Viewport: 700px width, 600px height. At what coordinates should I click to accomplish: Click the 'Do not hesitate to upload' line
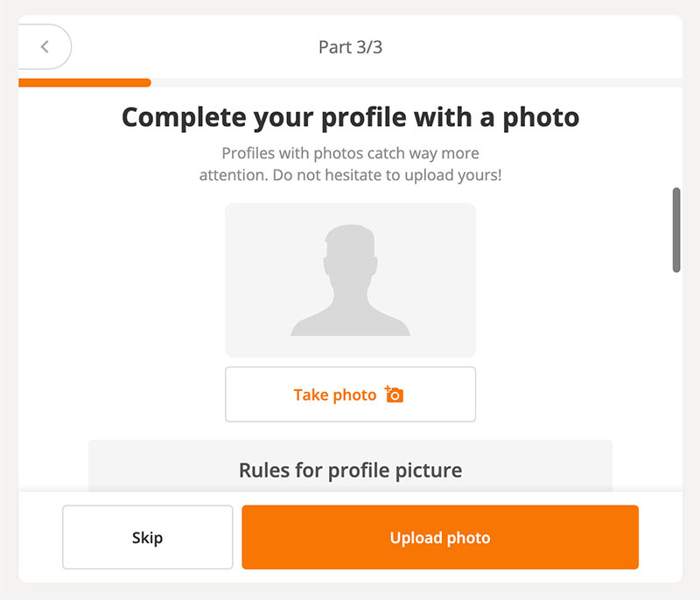[350, 174]
